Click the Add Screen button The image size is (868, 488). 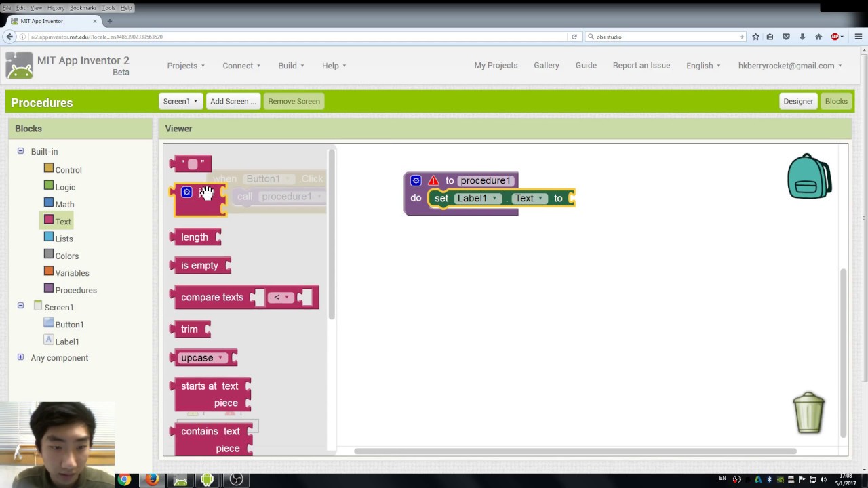tap(233, 101)
